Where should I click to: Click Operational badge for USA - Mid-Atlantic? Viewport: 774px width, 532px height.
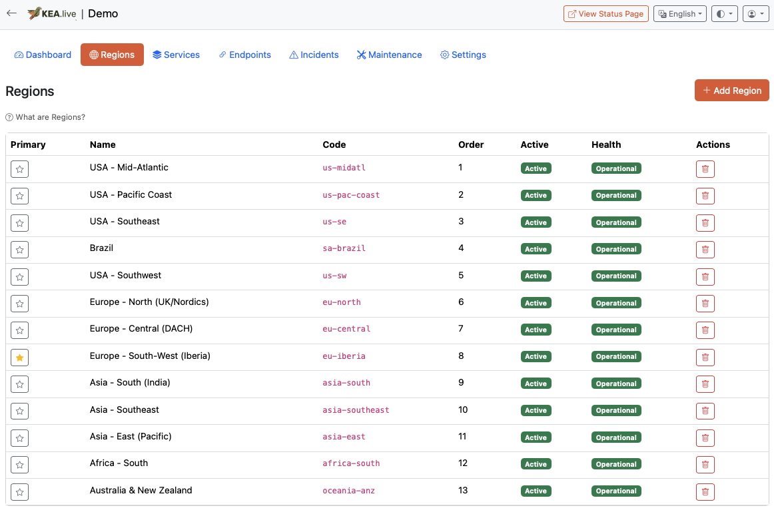tap(616, 168)
